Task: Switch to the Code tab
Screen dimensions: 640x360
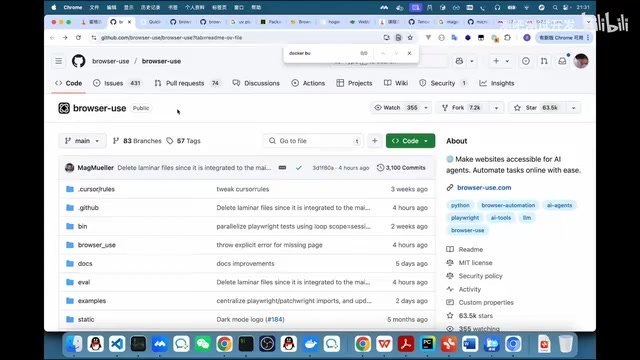Action: point(69,83)
